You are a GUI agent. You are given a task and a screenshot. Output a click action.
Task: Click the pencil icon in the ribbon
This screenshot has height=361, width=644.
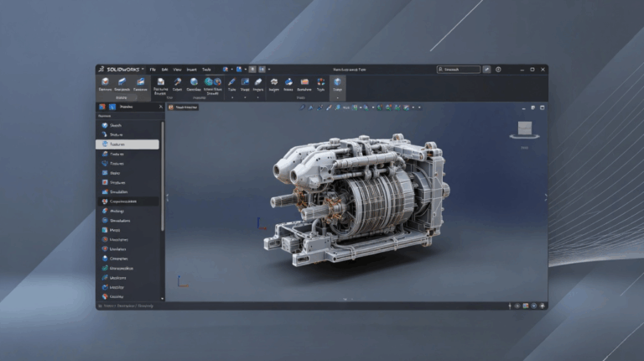pos(231,81)
